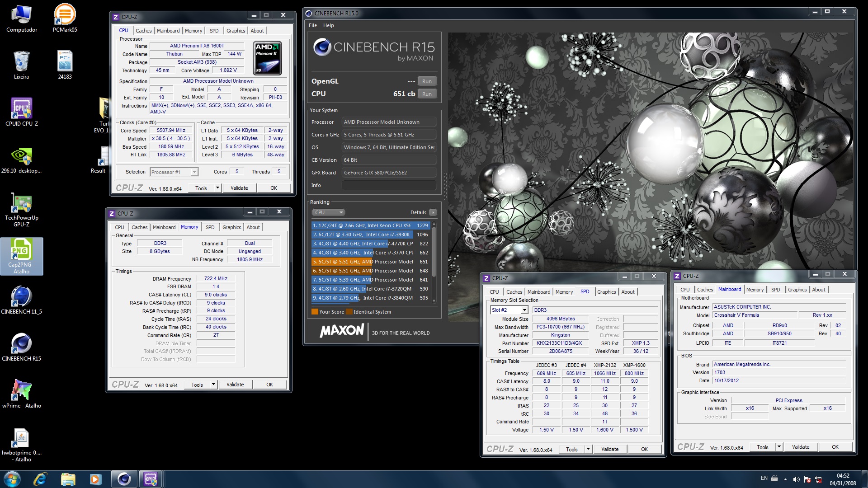Open the Tools dropdown arrow in the CPU-Z Memory window

[x=213, y=385]
